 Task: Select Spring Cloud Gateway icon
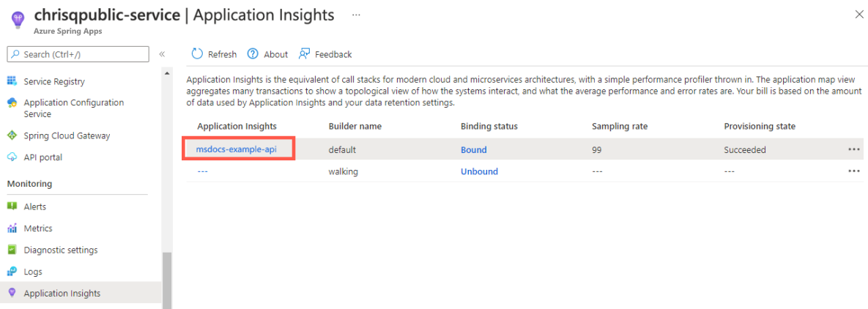coord(12,135)
